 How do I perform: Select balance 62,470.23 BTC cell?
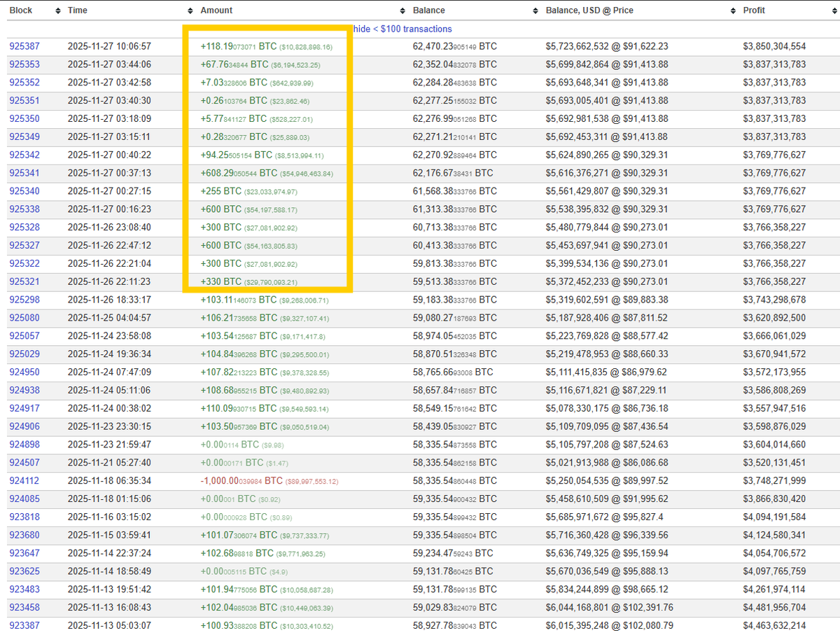tap(455, 46)
